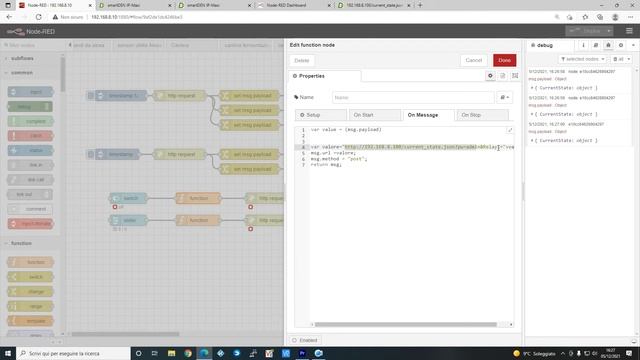The height and width of the screenshot is (360, 640).
Task: Select the debug node in palette
Action: pos(30,107)
